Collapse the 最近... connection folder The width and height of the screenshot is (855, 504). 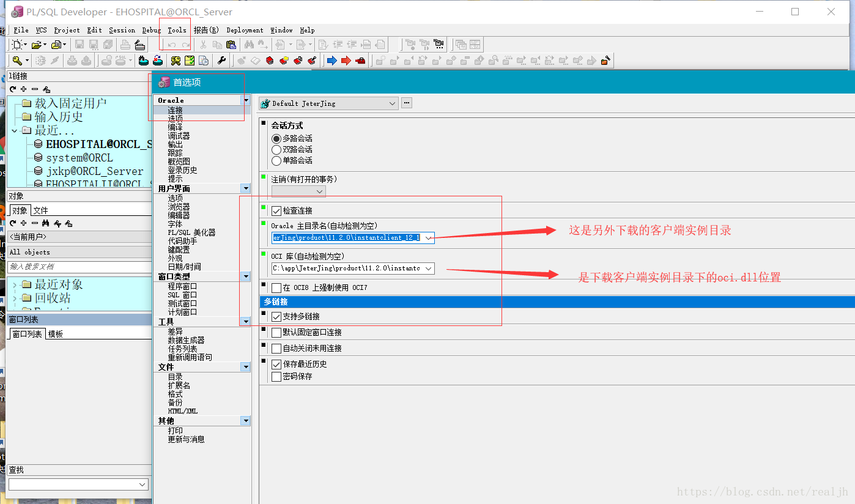pos(14,131)
